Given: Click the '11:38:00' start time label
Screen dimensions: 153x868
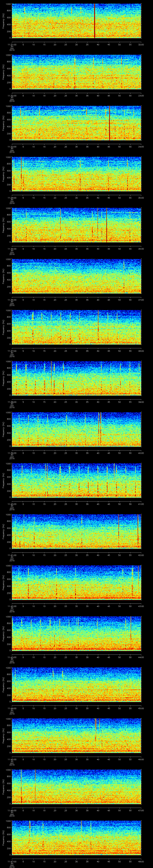Looking at the screenshot, I should 12,402.
